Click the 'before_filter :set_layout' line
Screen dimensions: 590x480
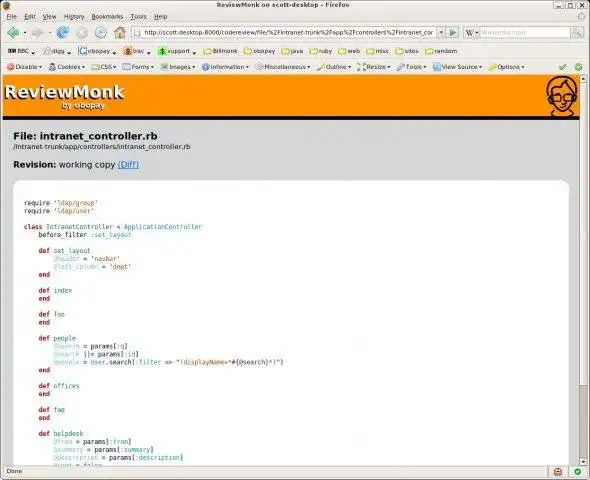click(85, 235)
